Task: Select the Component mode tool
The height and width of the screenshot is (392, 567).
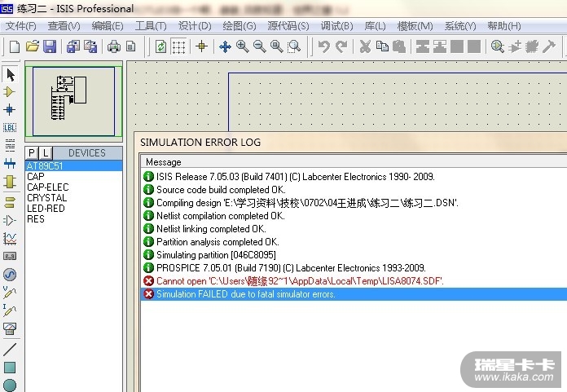Action: pos(10,92)
